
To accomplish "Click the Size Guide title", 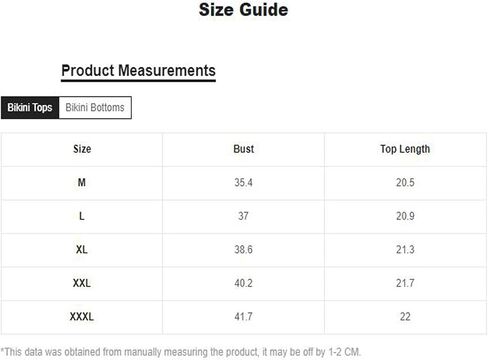I will [244, 10].
